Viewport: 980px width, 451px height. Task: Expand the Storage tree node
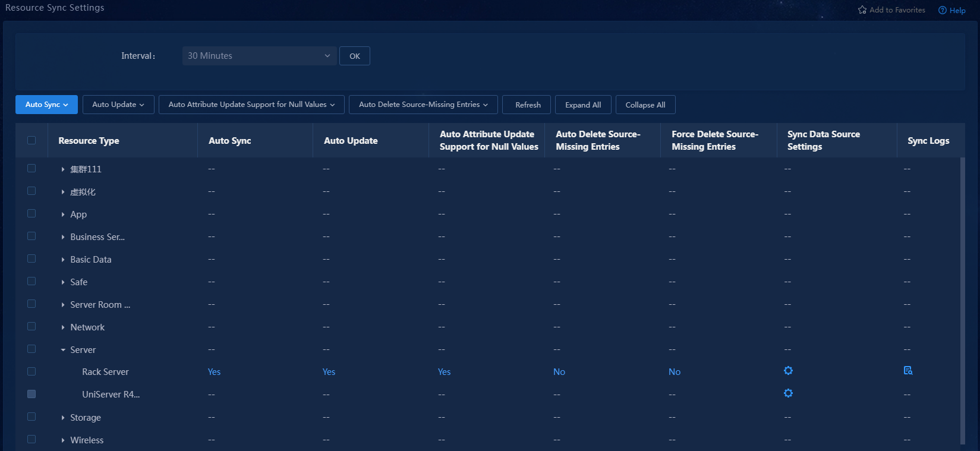point(63,418)
